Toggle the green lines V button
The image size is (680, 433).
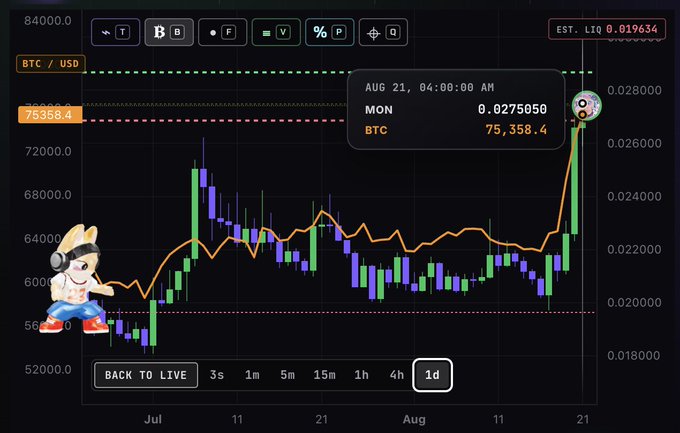[276, 32]
